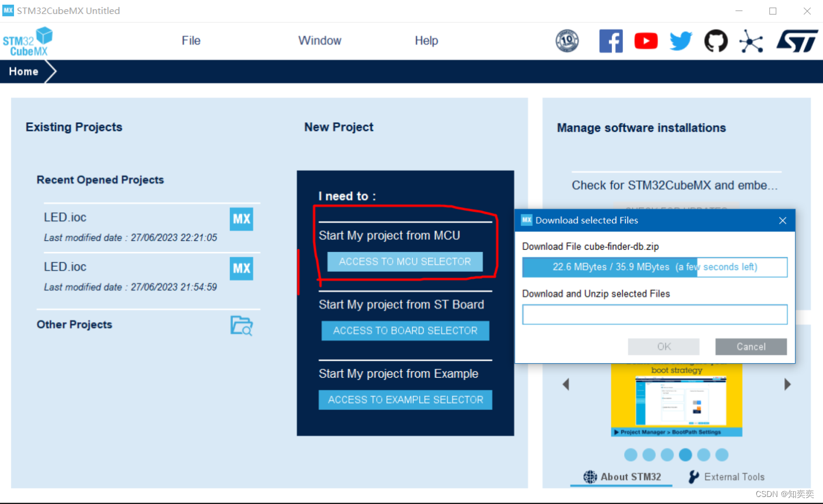
Task: Close the Download selected Files dialog
Action: [783, 220]
